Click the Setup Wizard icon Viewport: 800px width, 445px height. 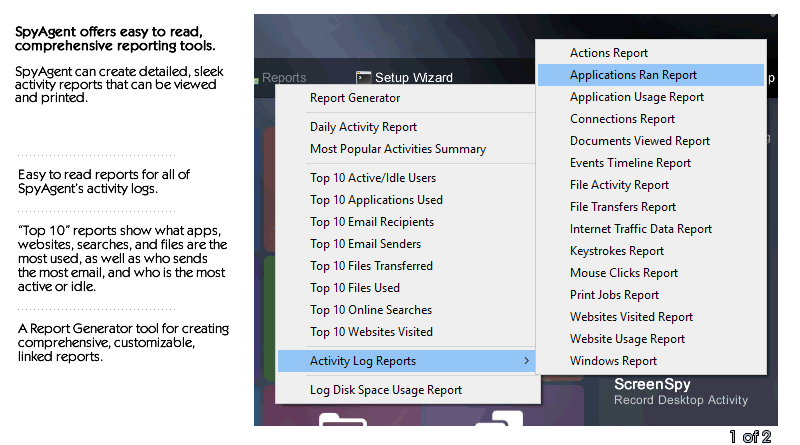tap(363, 77)
